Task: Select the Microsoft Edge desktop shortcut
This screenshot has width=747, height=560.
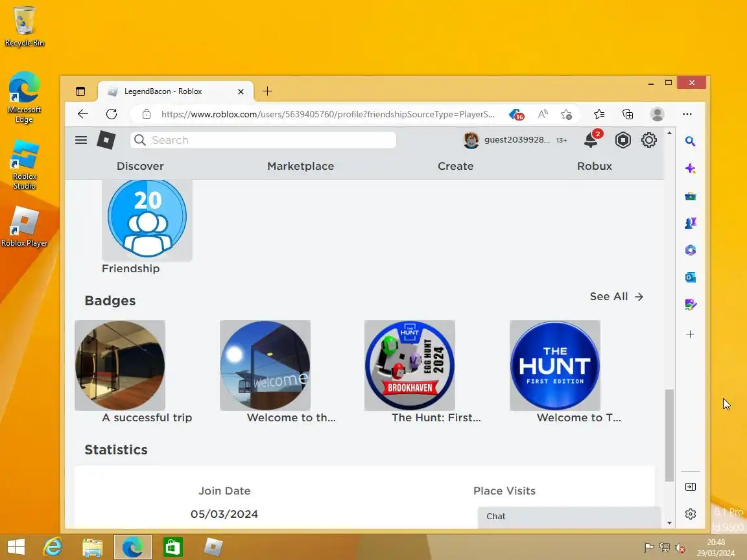Action: pos(24,98)
